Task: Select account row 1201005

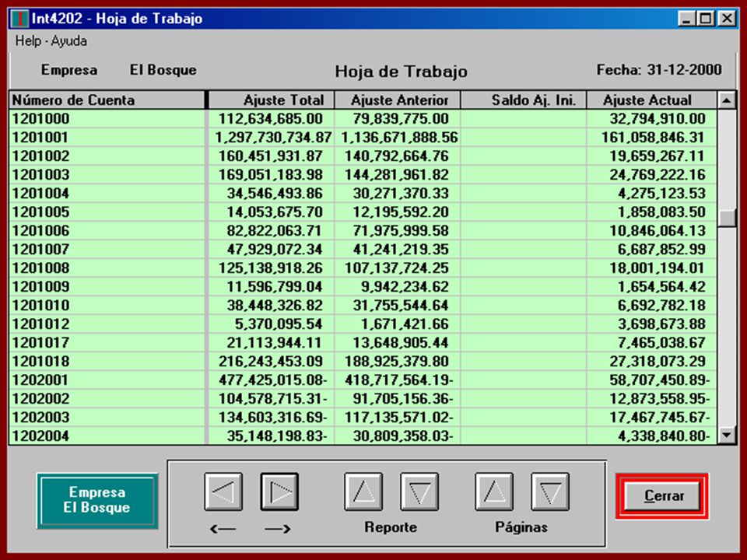Action: [x=363, y=212]
